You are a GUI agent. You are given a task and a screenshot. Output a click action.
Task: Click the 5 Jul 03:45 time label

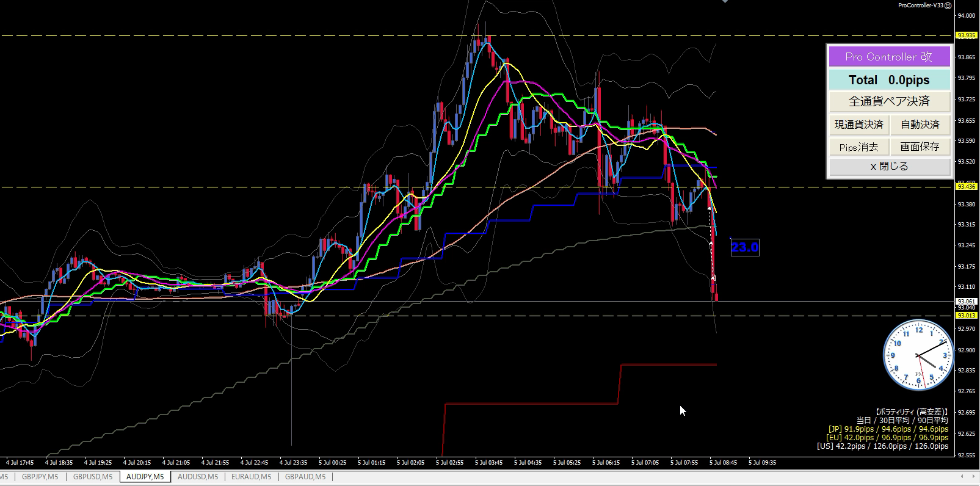point(489,463)
